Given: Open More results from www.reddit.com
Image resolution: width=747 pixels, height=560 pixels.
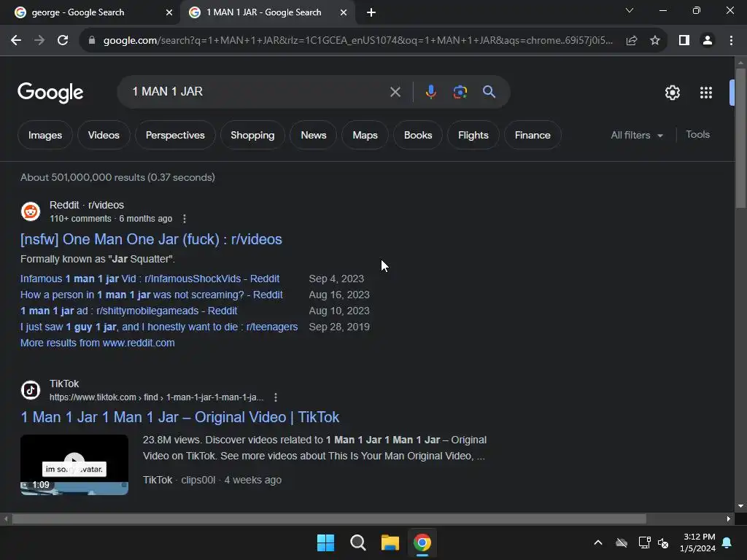Looking at the screenshot, I should coord(98,343).
